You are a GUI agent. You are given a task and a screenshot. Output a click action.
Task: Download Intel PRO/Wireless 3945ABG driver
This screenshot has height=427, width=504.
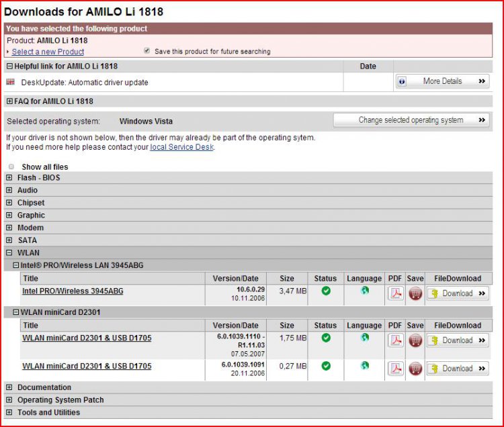click(458, 293)
